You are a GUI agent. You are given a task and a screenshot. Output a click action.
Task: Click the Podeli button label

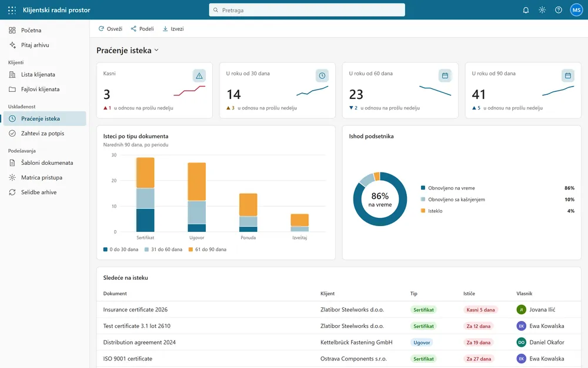tap(146, 28)
